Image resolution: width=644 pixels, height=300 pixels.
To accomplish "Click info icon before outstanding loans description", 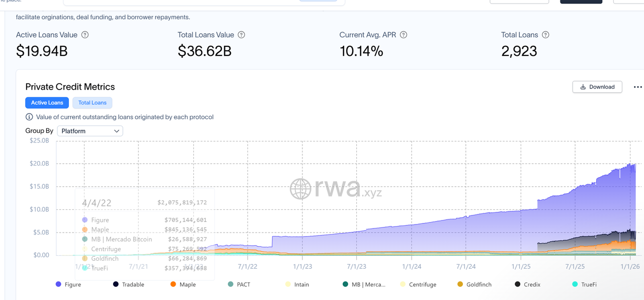I will 29,117.
